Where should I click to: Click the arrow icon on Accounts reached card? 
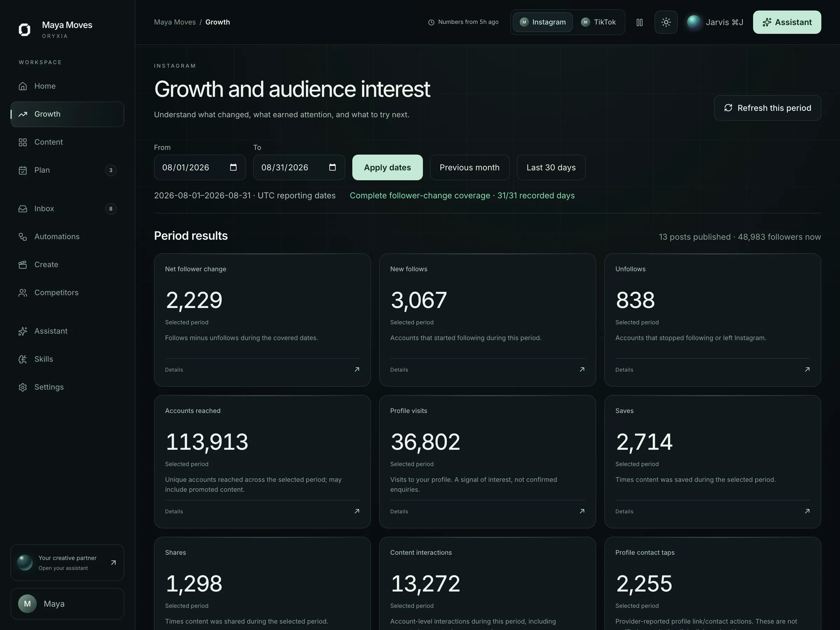pos(357,511)
